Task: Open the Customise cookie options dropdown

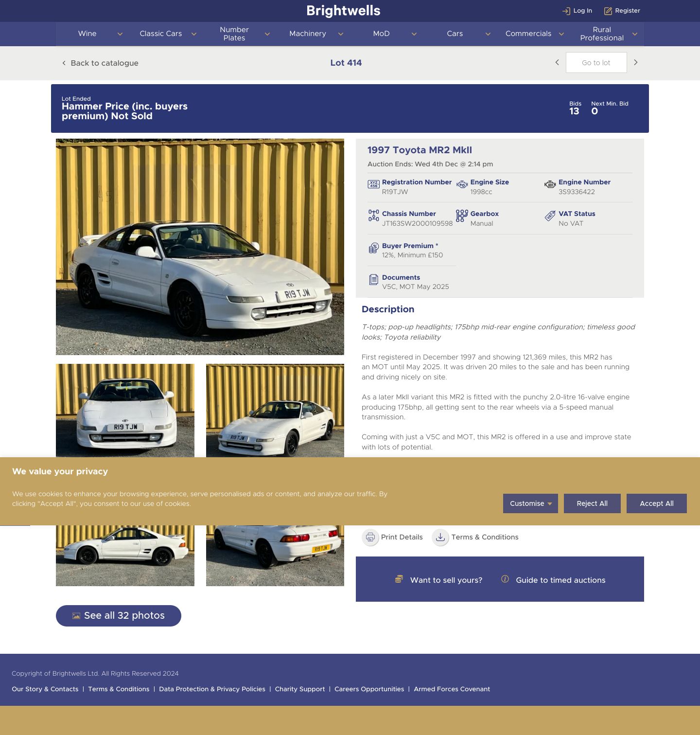Action: tap(530, 503)
